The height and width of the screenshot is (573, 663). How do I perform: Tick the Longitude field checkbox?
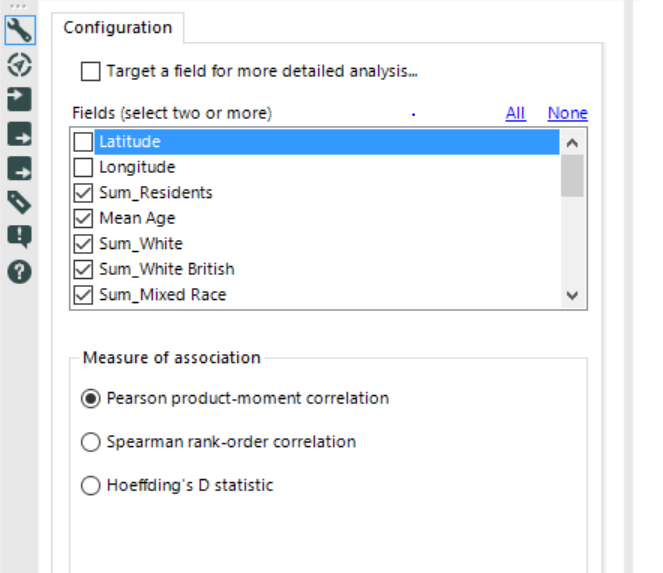[84, 167]
